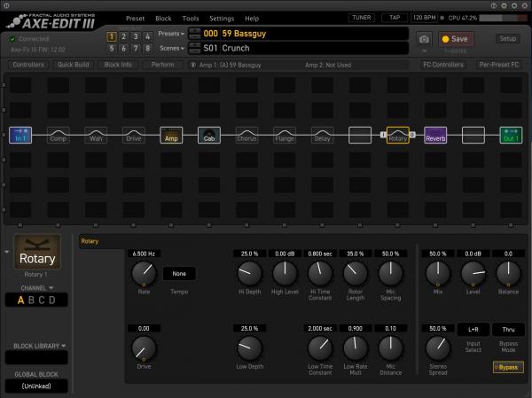Open the Input Select L+R dropdown
The width and height of the screenshot is (532, 398).
click(473, 330)
